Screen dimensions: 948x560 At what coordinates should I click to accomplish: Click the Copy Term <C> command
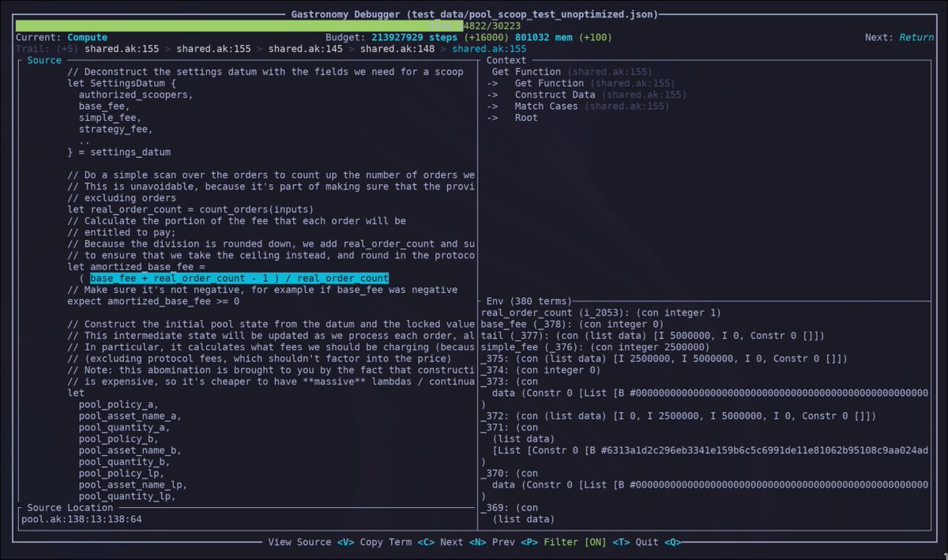point(397,542)
